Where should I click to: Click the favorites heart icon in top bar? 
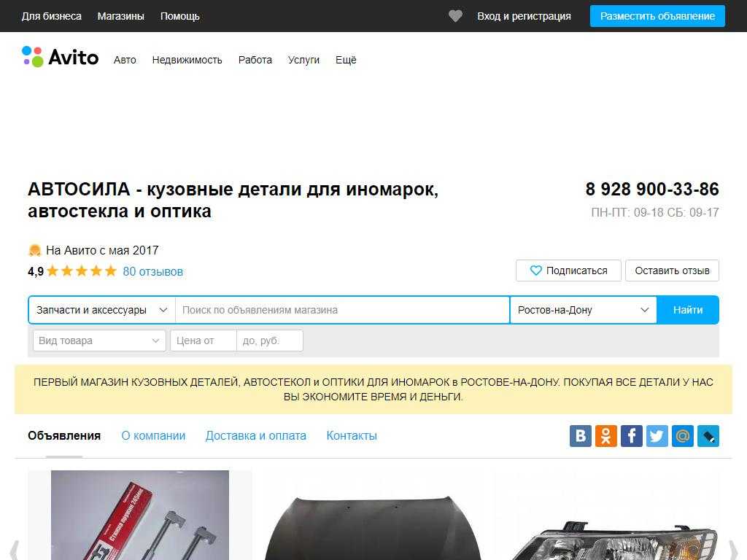pos(455,16)
